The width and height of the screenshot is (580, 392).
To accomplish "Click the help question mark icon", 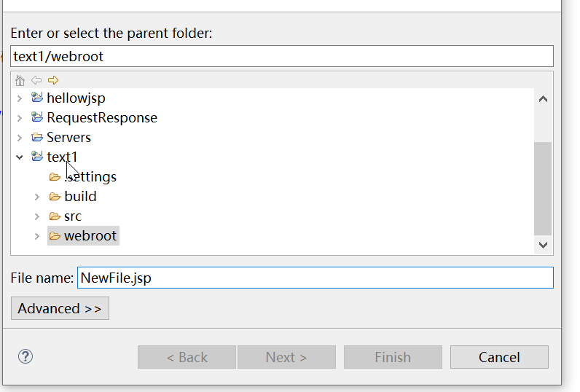I will (x=26, y=356).
